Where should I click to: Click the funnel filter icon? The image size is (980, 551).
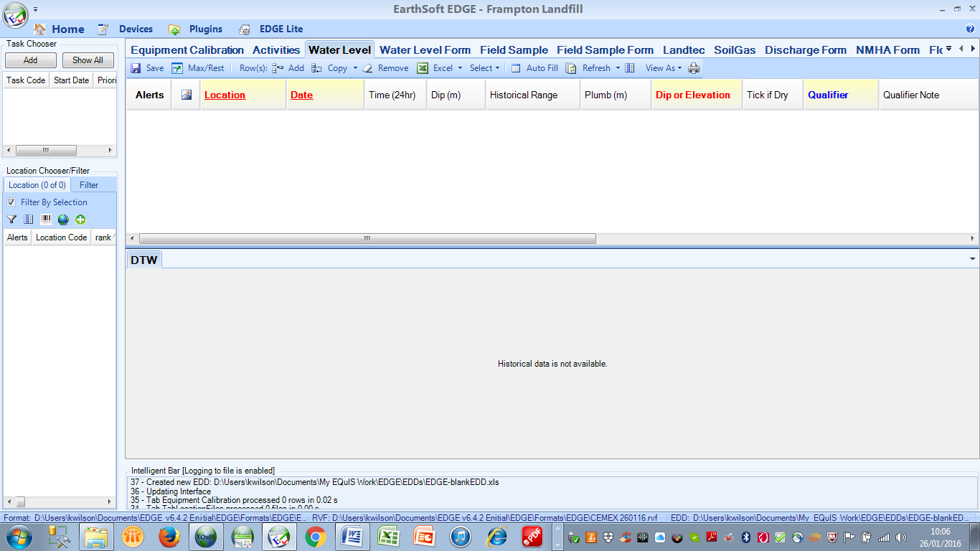(11, 220)
